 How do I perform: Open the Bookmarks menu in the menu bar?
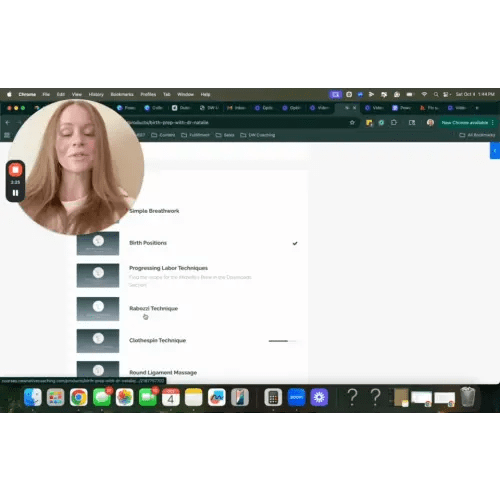[122, 94]
